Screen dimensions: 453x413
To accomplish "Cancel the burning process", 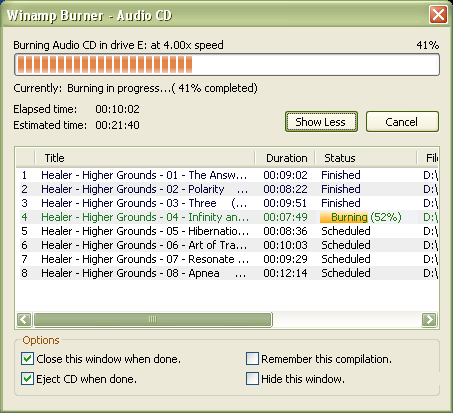I will point(402,122).
